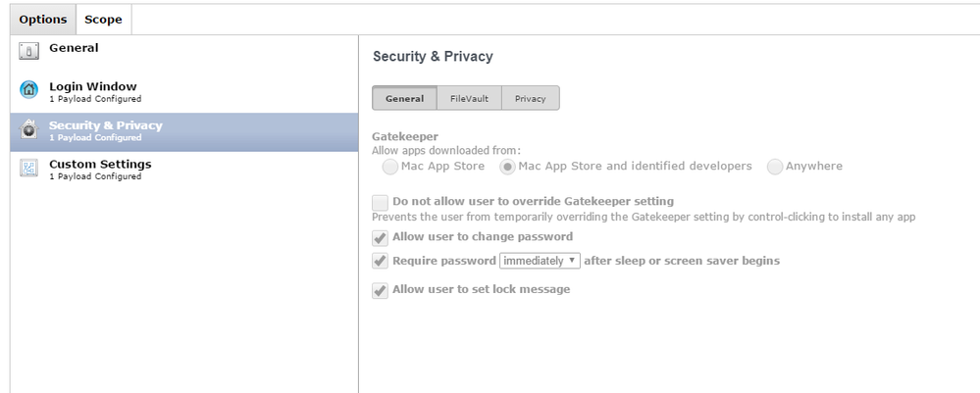Enable Do not allow user override Gatekeeper

[x=380, y=203]
